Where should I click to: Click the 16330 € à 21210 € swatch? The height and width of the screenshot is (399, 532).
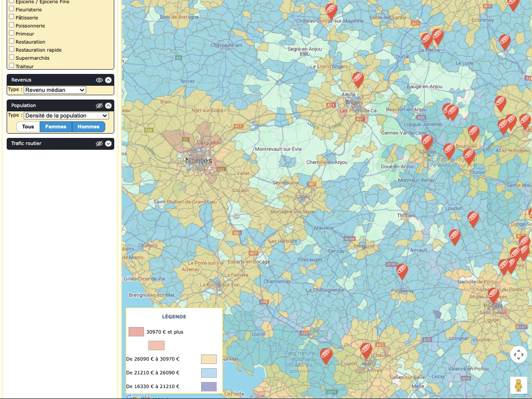pyautogui.click(x=209, y=387)
